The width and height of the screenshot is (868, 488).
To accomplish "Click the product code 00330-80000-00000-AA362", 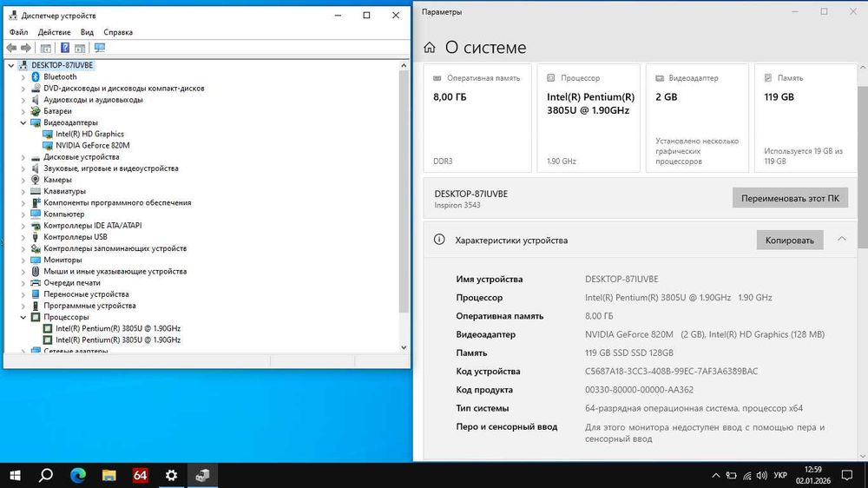I will tap(639, 389).
